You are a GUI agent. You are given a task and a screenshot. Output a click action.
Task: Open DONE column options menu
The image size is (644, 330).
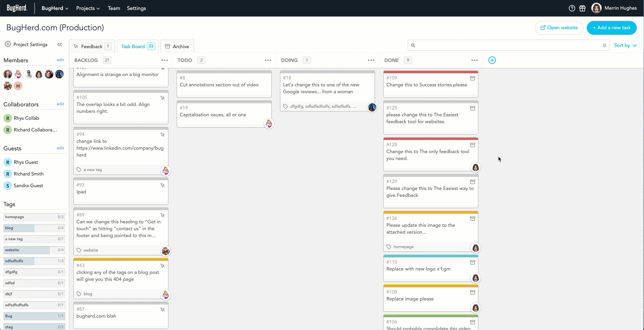(x=475, y=60)
